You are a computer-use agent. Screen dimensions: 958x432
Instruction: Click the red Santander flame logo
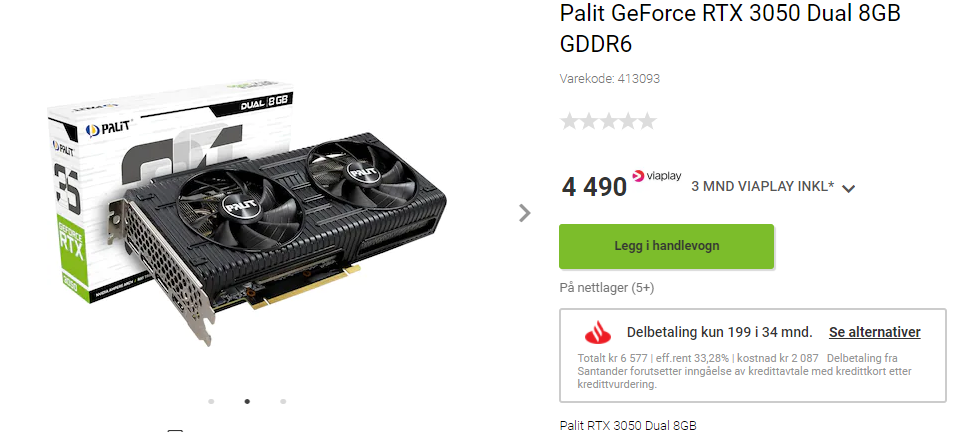[x=598, y=333]
